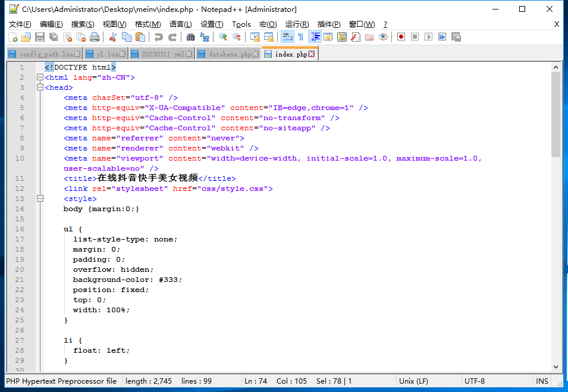Click the Undo arrow icon
568x392 pixels.
tap(158, 37)
